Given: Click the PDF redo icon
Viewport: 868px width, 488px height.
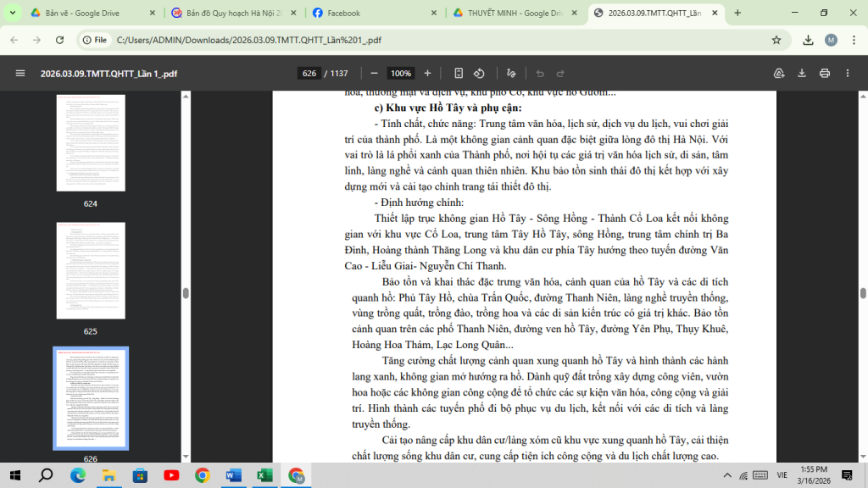Looking at the screenshot, I should tap(560, 73).
